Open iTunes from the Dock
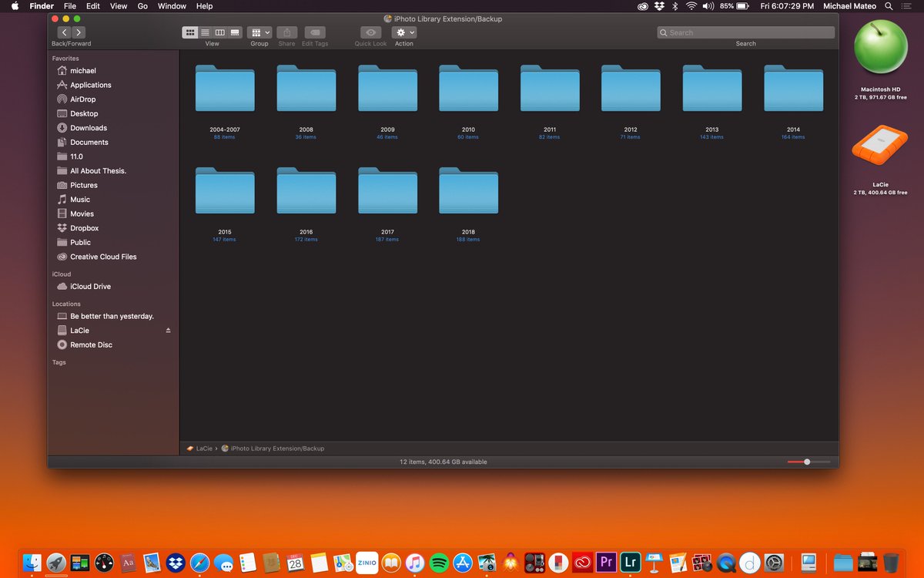This screenshot has width=924, height=578. (415, 562)
